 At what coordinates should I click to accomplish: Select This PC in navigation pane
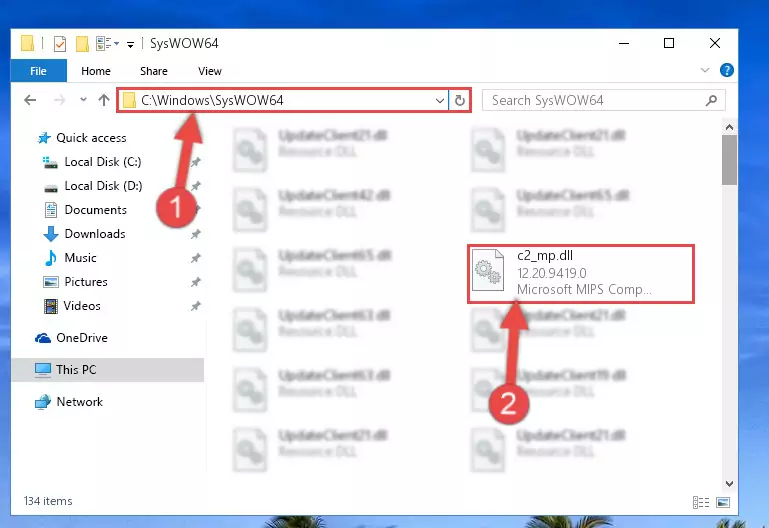click(x=107, y=370)
